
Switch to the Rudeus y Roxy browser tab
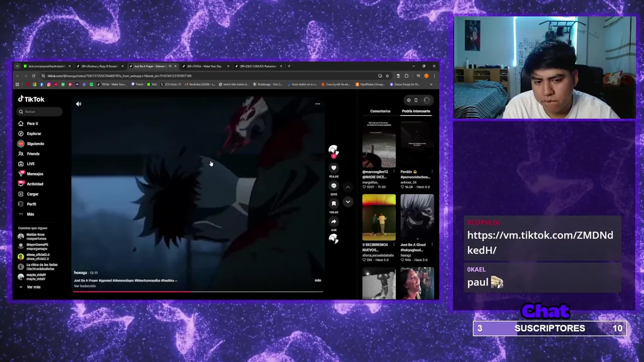[x=99, y=66]
